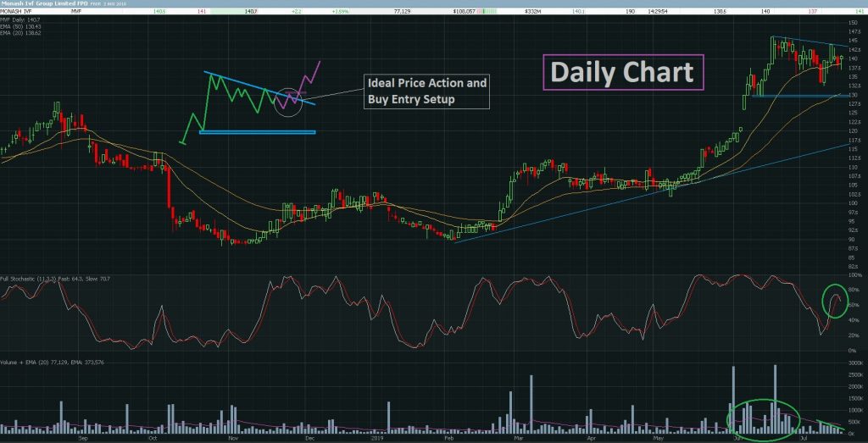Screen dimensions: 868x443
Task: Click the '2019' label on time axis
Action: [377, 438]
